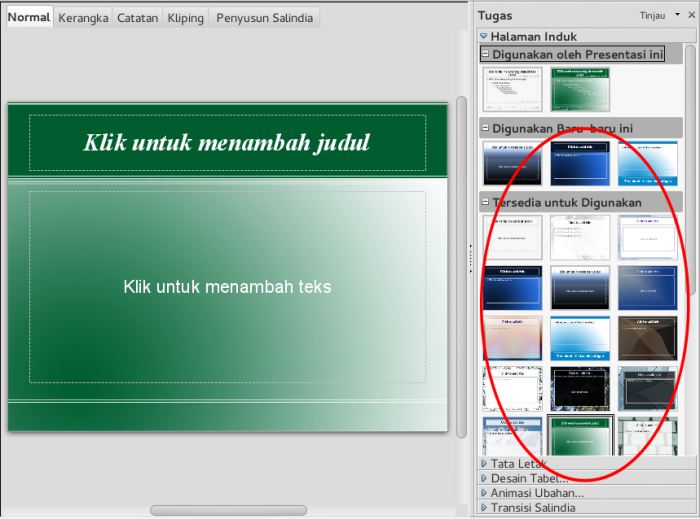Image resolution: width=700 pixels, height=519 pixels.
Task: Click the dotted splitter handle beside the Tugas panel
Action: [471, 259]
